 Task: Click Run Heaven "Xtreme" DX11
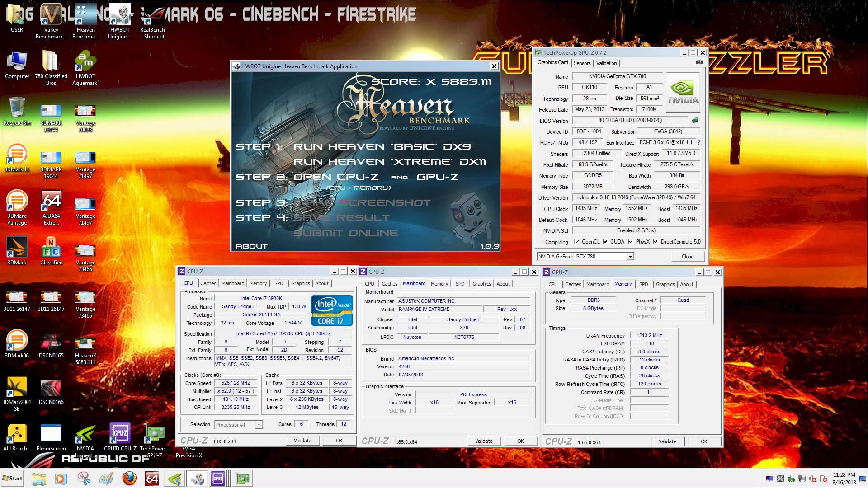tap(390, 162)
